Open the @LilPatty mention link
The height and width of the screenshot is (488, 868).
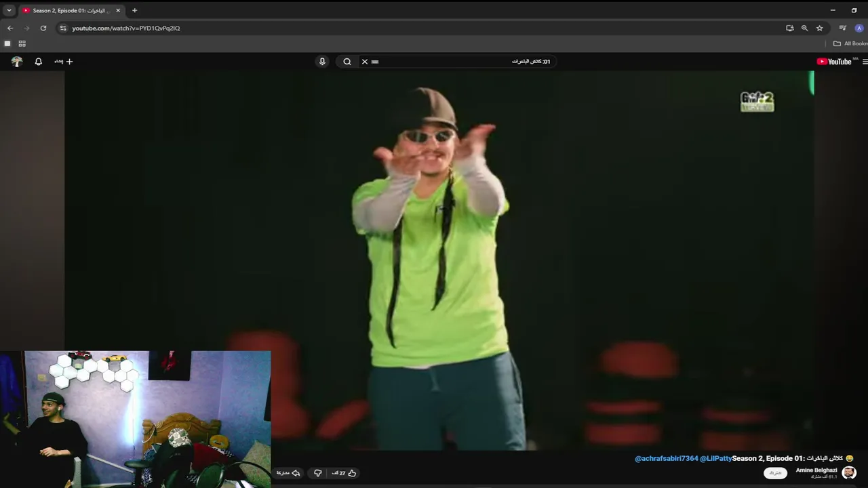(x=716, y=459)
